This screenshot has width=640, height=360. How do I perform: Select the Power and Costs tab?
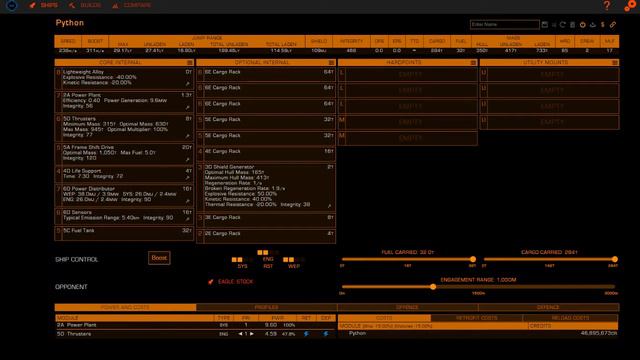[125, 307]
